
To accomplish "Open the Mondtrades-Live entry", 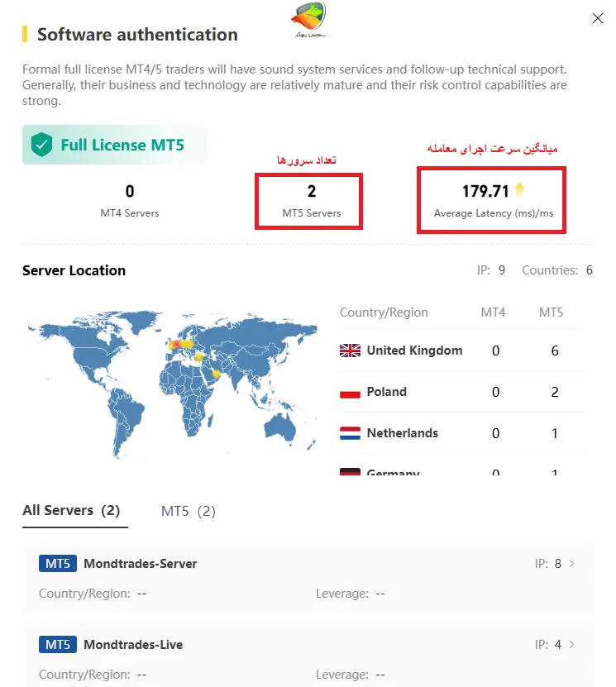I will [133, 645].
